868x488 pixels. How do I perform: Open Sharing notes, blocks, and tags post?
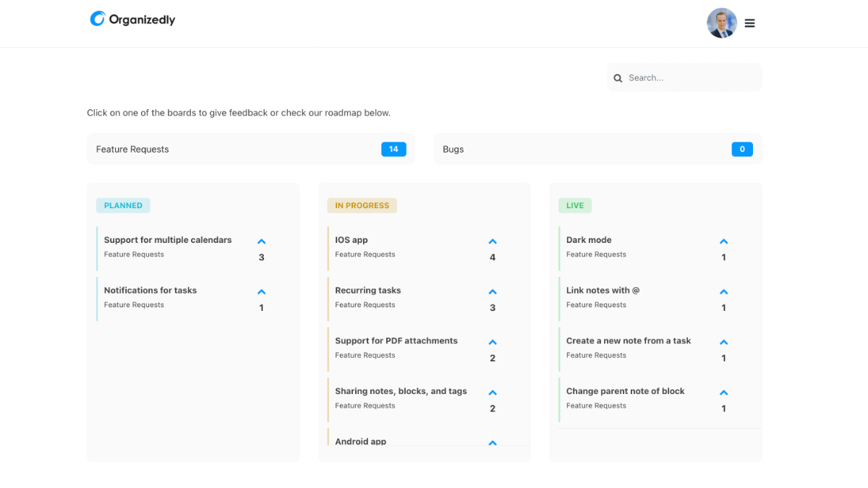tap(401, 391)
